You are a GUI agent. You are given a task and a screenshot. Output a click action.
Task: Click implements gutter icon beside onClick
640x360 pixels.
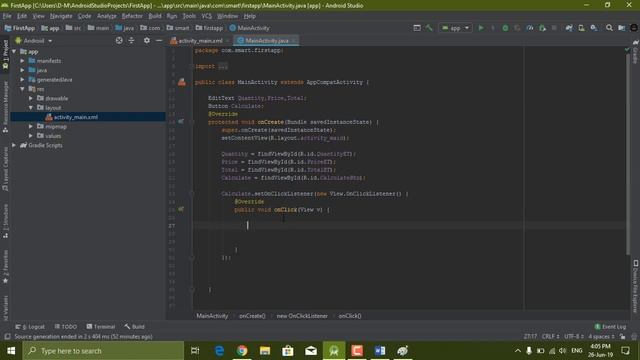click(x=181, y=209)
